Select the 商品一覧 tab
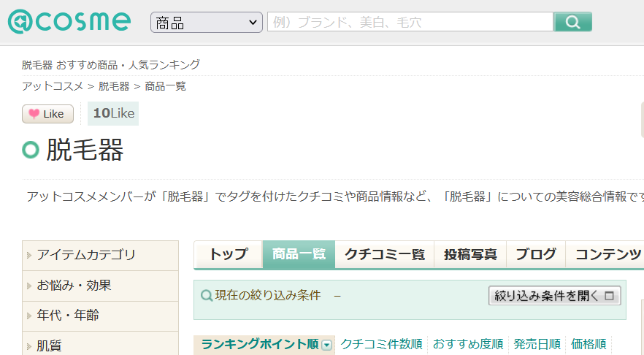 (299, 254)
